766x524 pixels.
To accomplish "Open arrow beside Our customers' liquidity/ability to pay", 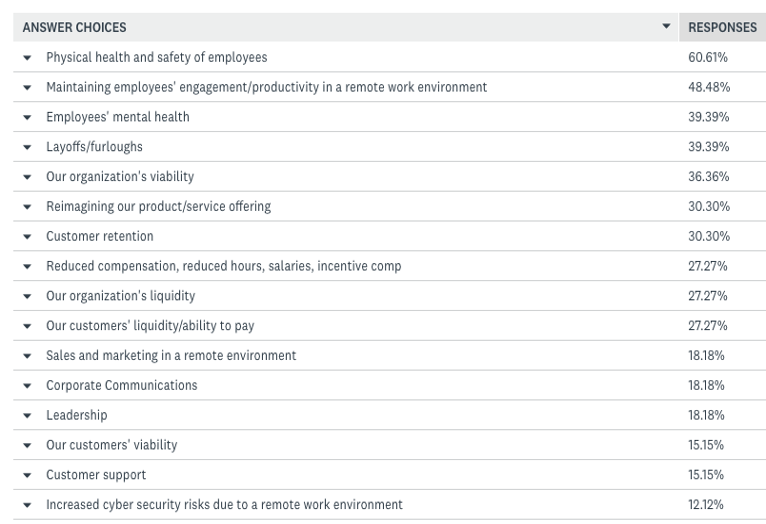I will (x=27, y=327).
